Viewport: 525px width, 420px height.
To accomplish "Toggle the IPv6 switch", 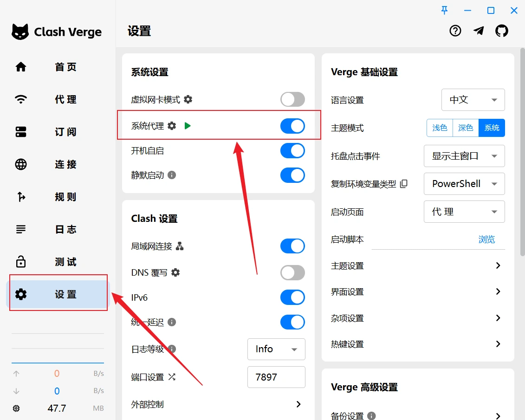I will 292,297.
